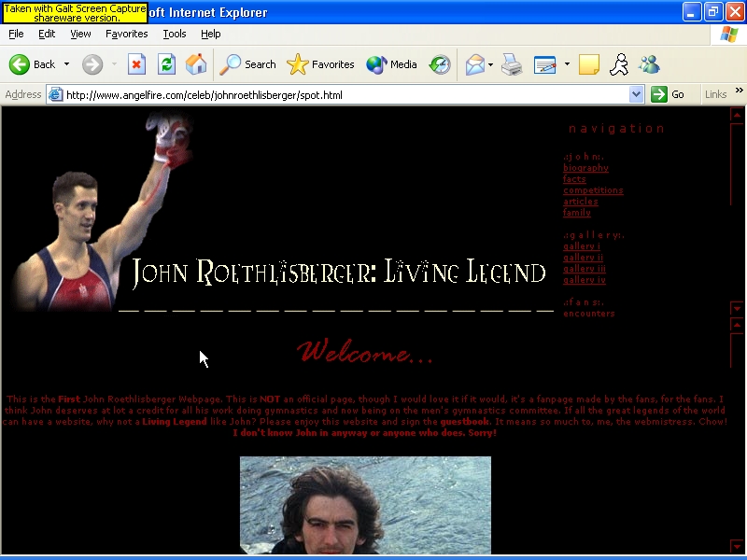Refresh the page with the Refresh icon
The height and width of the screenshot is (560, 747).
pyautogui.click(x=166, y=64)
